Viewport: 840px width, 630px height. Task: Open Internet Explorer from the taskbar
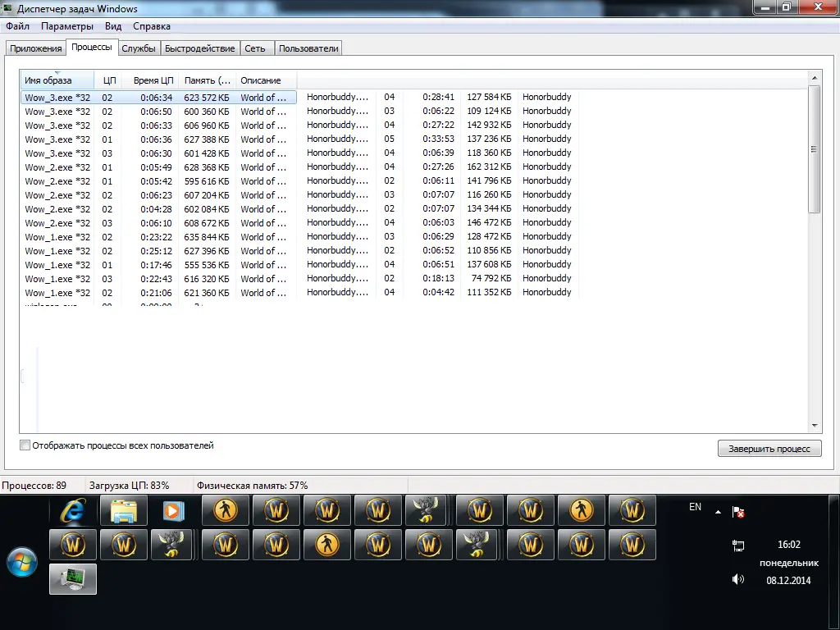point(73,511)
